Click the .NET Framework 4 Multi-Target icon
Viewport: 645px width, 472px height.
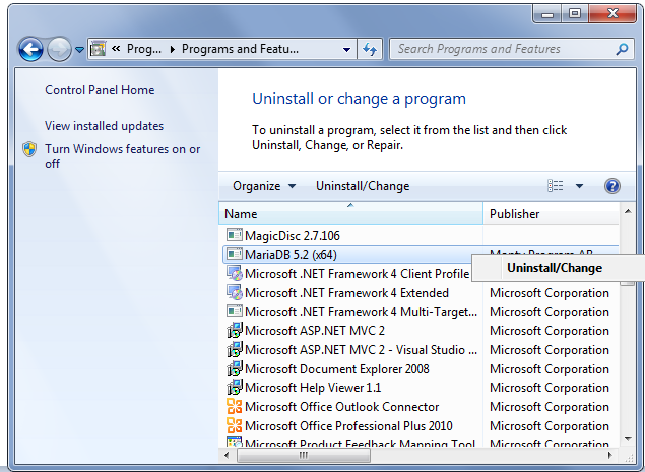tap(235, 311)
